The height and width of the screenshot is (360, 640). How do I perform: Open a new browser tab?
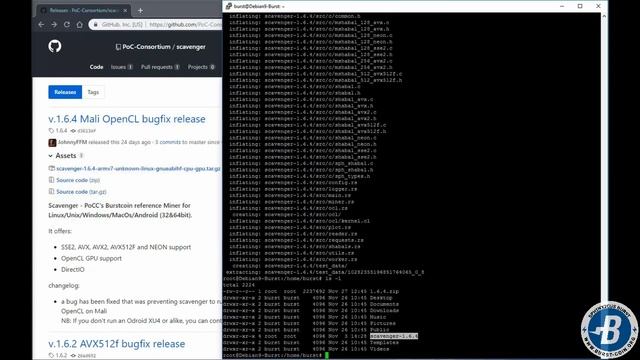[140, 11]
